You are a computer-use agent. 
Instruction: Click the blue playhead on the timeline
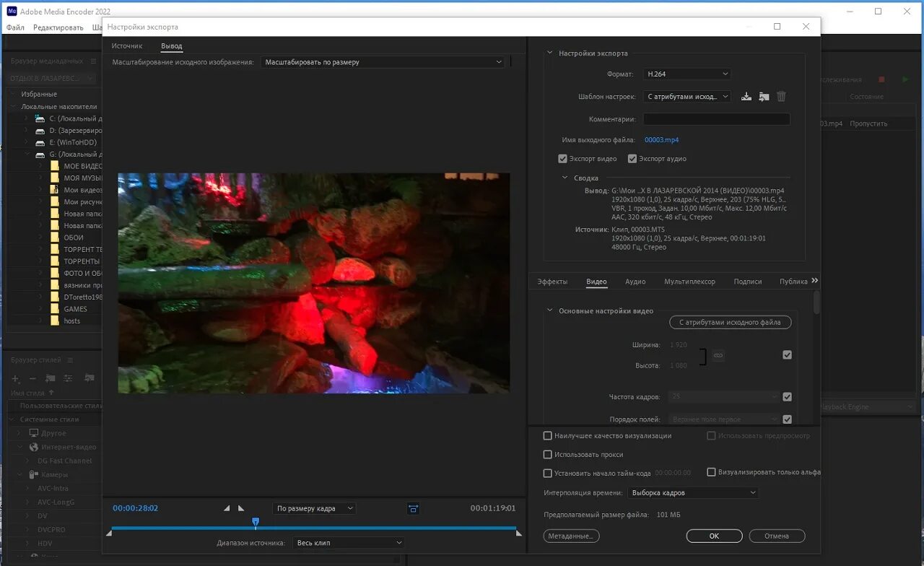click(256, 522)
